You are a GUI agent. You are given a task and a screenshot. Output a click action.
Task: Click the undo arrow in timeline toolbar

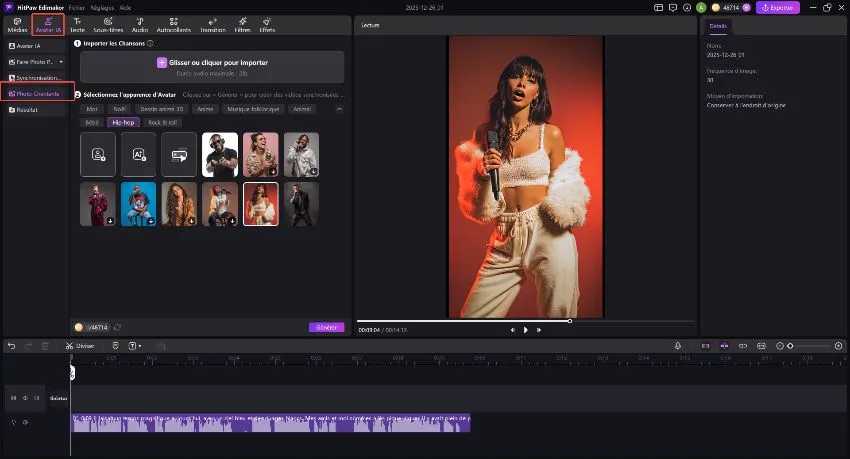11,346
